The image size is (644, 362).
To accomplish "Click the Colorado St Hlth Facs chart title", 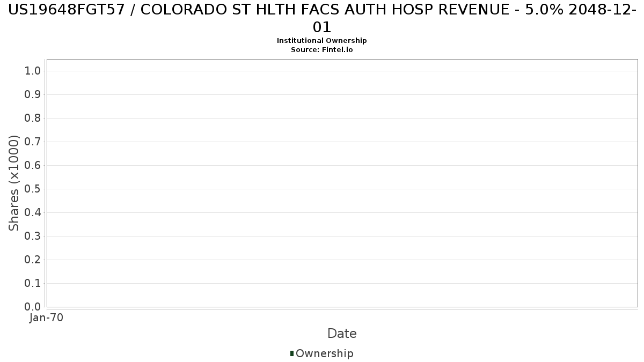I will pyautogui.click(x=322, y=18).
